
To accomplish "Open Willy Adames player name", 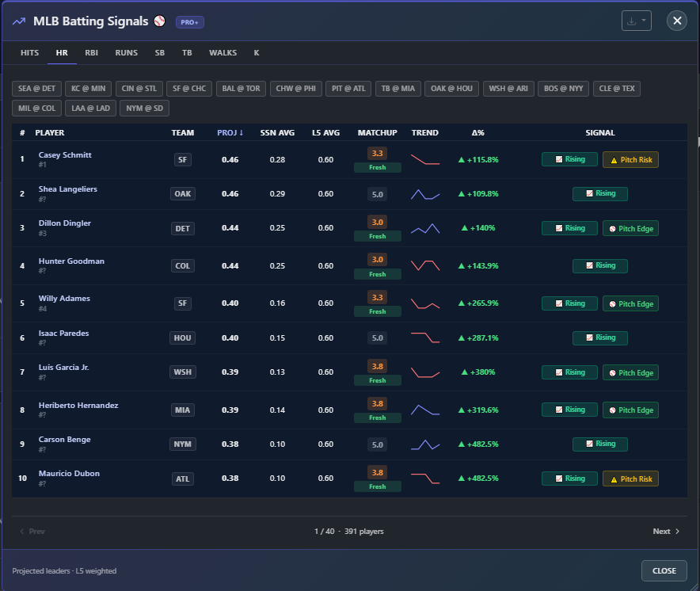I will click(x=64, y=299).
